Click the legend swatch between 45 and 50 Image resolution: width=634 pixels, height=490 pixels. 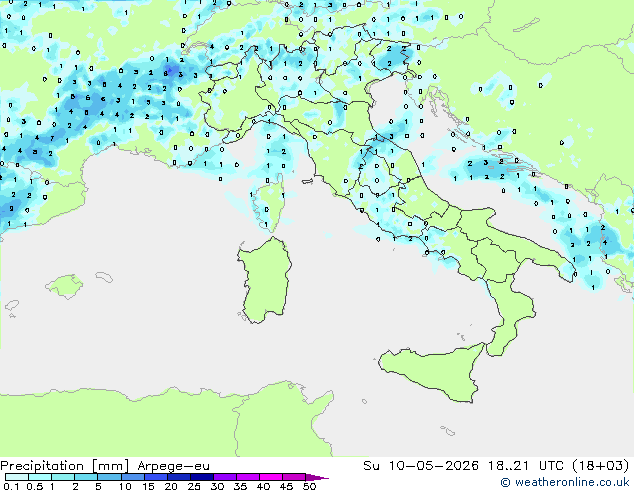294,477
